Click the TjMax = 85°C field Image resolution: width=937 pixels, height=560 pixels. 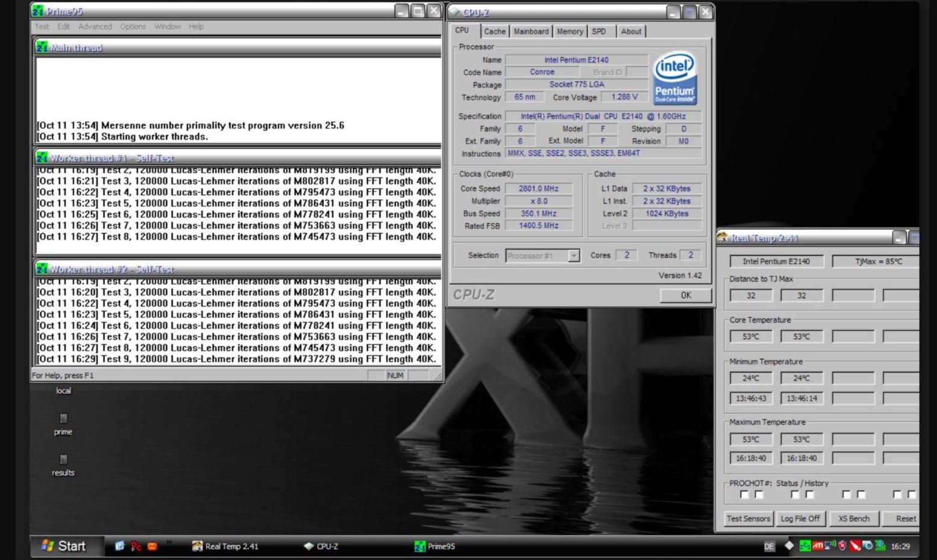click(x=876, y=261)
